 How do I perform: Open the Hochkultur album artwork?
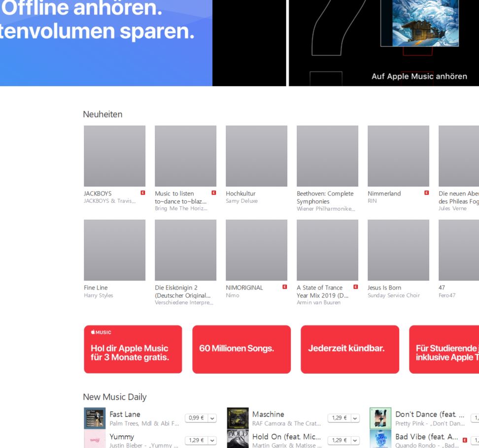coord(256,156)
